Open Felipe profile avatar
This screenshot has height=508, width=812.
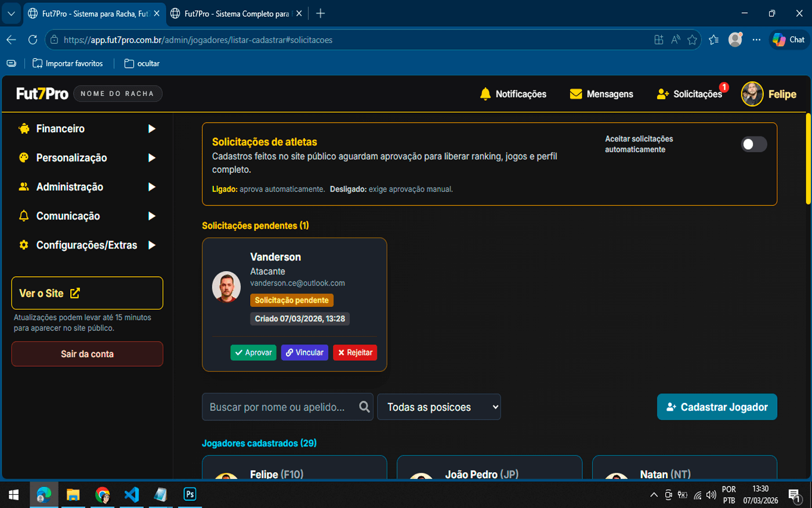point(752,94)
